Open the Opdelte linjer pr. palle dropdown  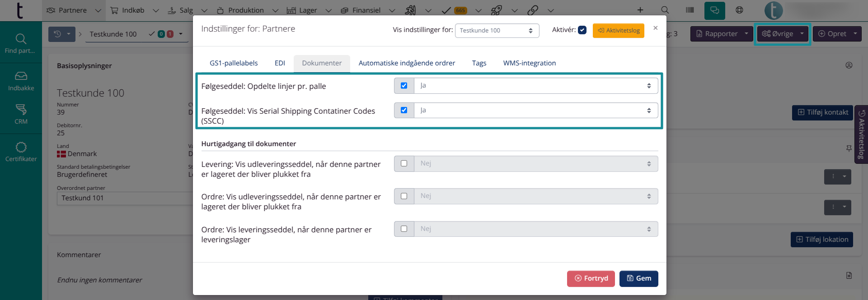[535, 86]
